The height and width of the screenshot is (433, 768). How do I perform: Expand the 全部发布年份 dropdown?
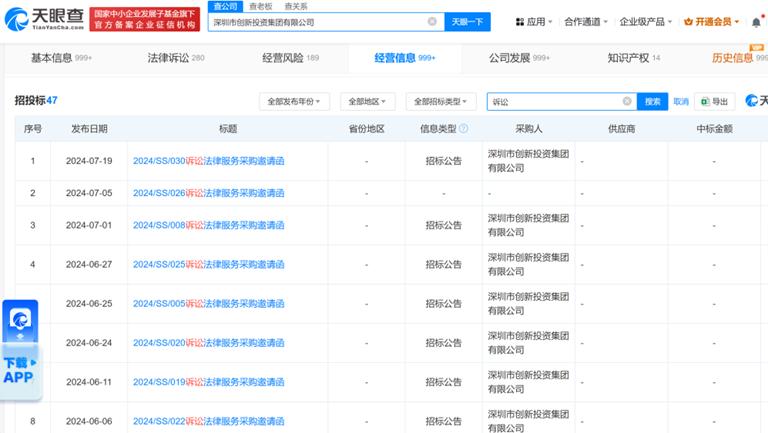[x=297, y=101]
